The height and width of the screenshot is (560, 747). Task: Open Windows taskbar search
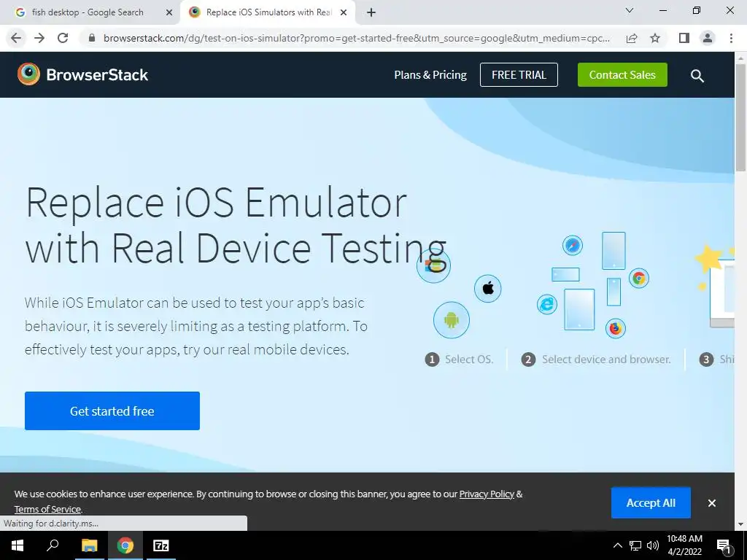point(53,545)
